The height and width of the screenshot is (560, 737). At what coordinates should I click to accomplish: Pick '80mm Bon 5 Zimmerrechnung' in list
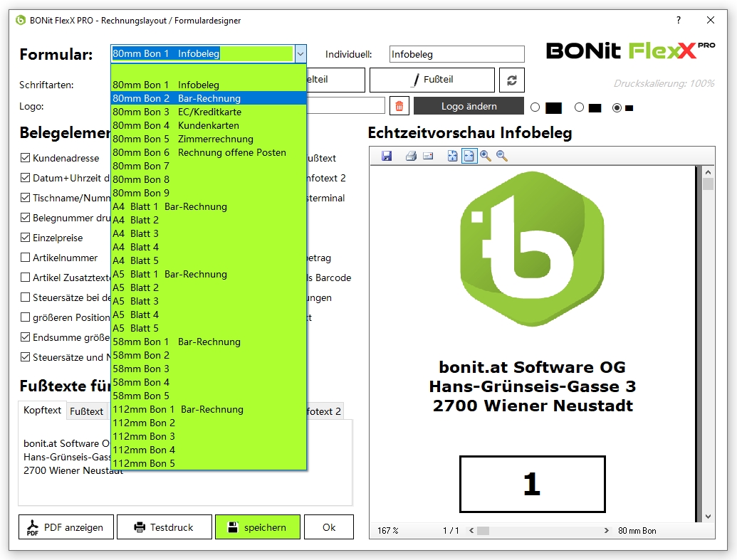209,139
